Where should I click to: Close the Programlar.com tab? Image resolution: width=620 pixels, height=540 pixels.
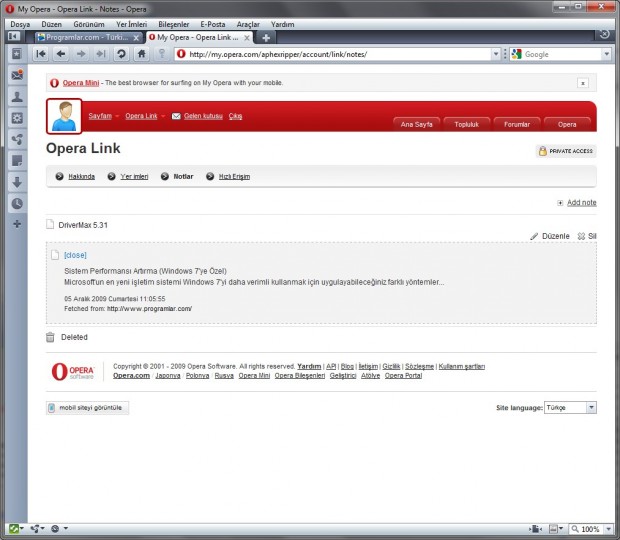136,38
